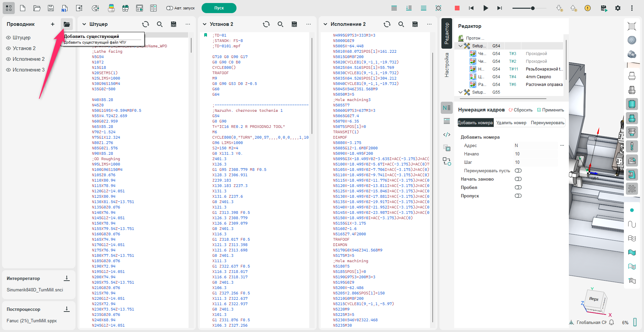This screenshot has width=644, height=332.
Task: Click the download icon next to Интерпретатор
Action: (x=67, y=278)
